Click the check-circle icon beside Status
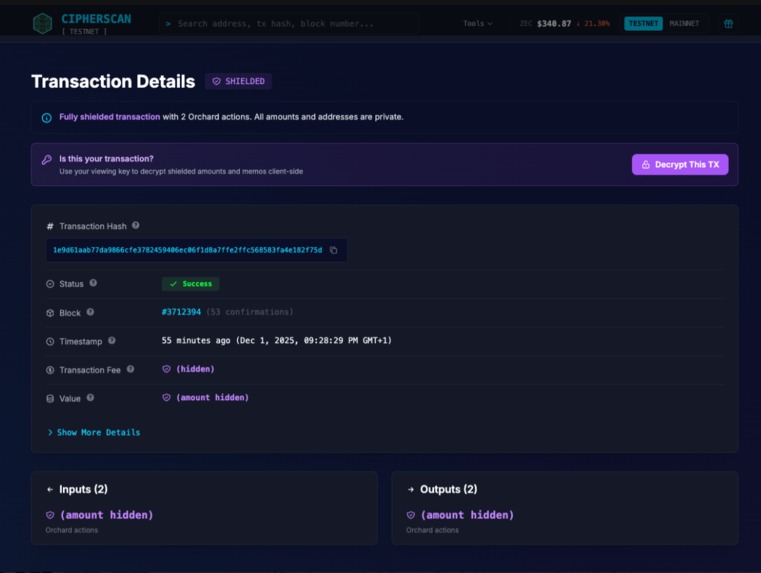The height and width of the screenshot is (573, 761). click(50, 284)
